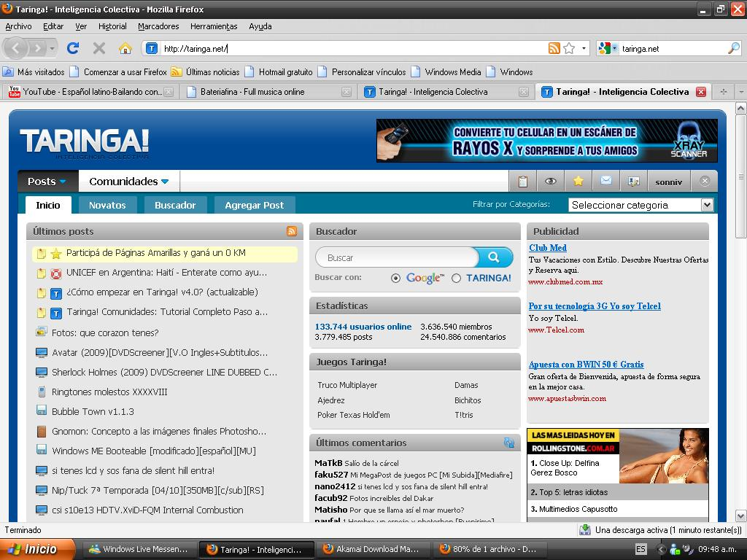
Task: Open Más visitados bookmark folder
Action: 34,72
